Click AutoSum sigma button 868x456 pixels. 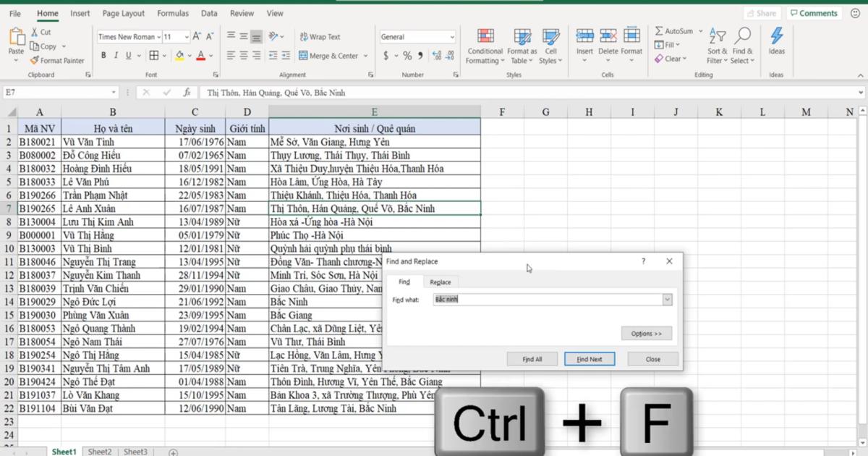[673, 32]
